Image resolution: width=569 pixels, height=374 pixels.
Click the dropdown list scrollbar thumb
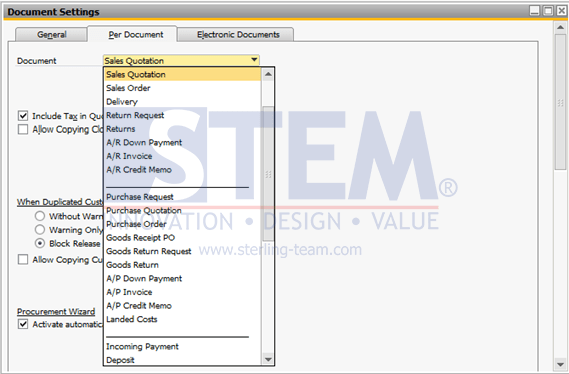pyautogui.click(x=268, y=173)
